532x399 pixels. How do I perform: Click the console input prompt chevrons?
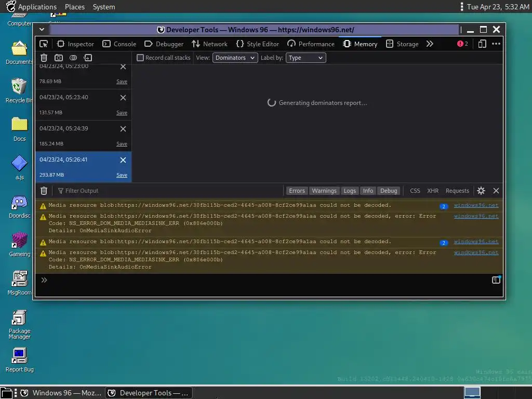click(x=44, y=280)
